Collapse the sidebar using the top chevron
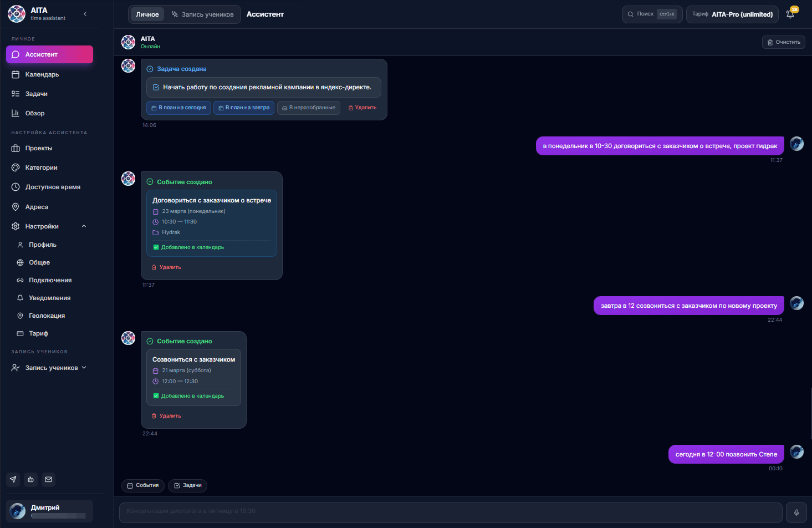The image size is (812, 528). (85, 14)
